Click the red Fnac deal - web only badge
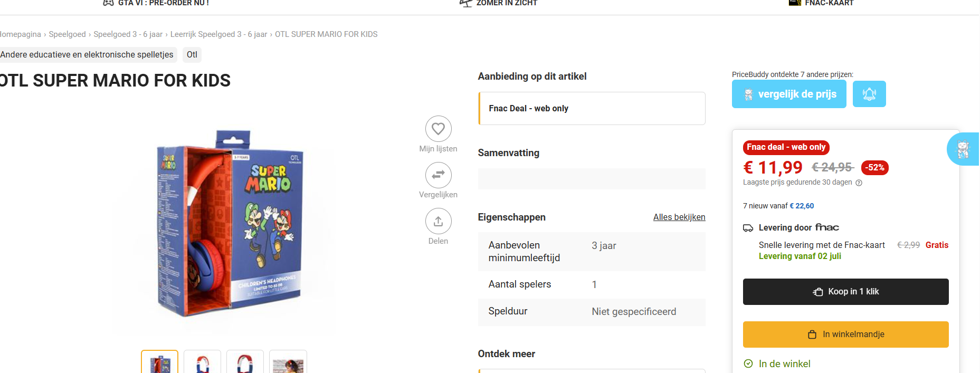Screen dimensions: 980x373 coord(786,147)
